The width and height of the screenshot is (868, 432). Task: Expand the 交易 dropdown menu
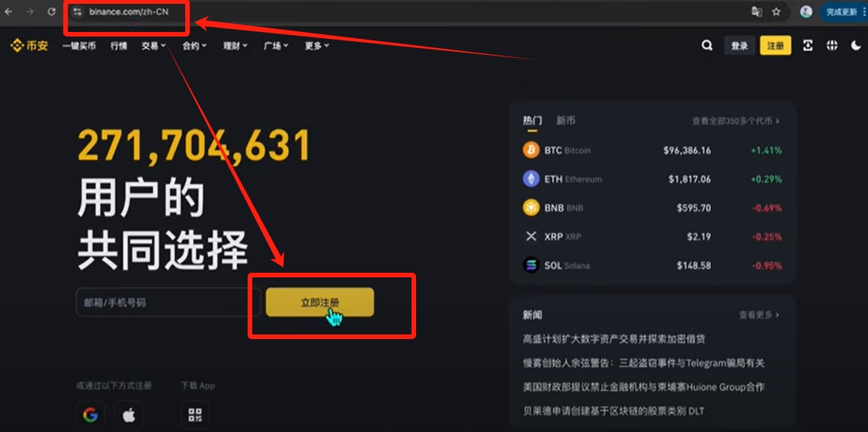pos(153,46)
